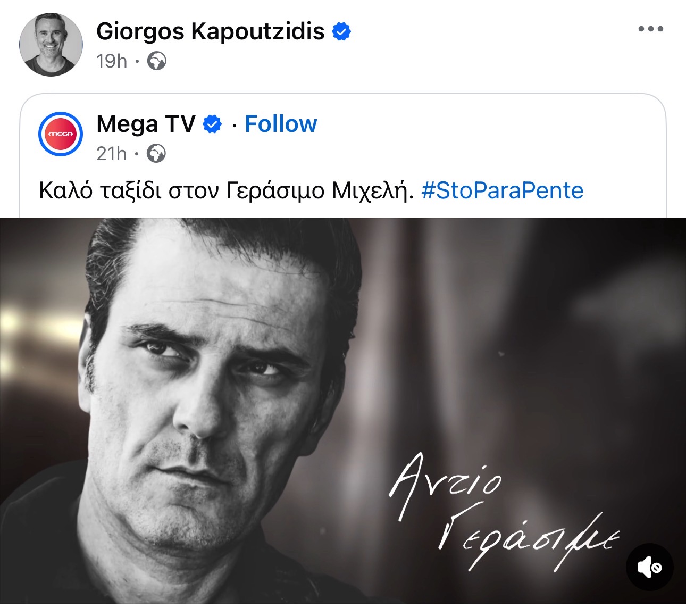Screen dimensions: 686x616
Task: Follow the Mega TV page
Action: tap(281, 124)
